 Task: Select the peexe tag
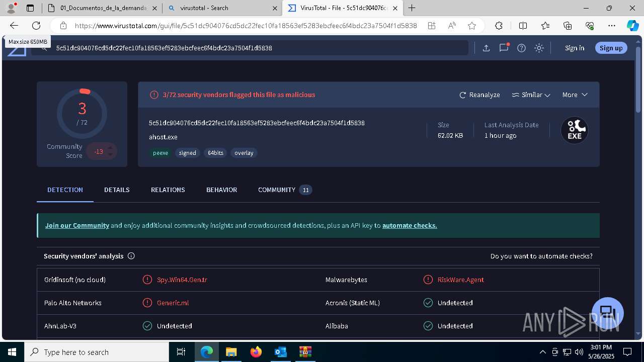(160, 153)
